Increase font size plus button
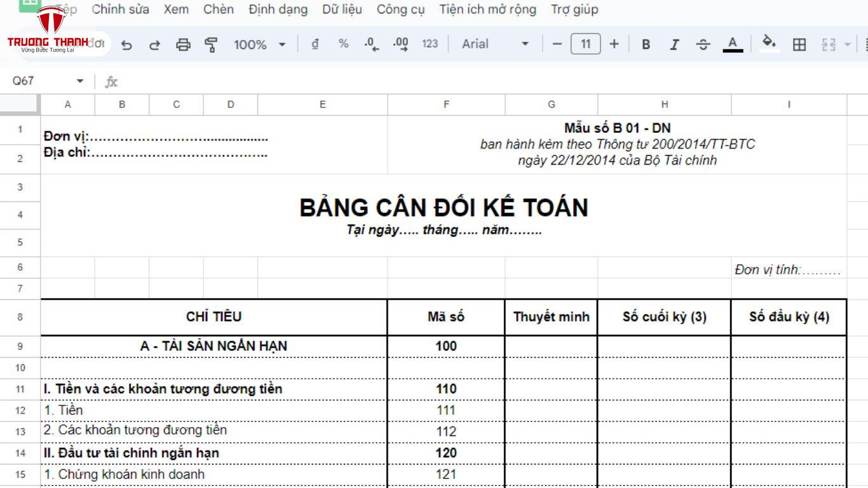This screenshot has width=868, height=488. [614, 44]
